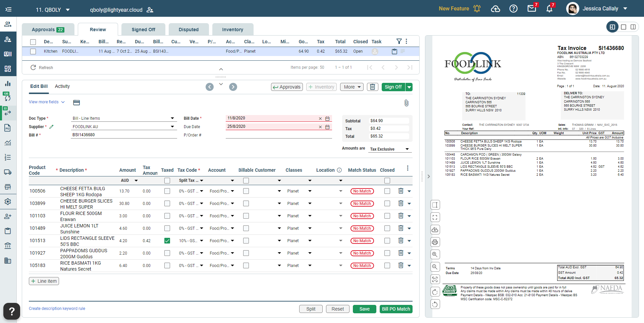
Task: Delete the CHEESE FETTA BULG line item
Action: 400,191
